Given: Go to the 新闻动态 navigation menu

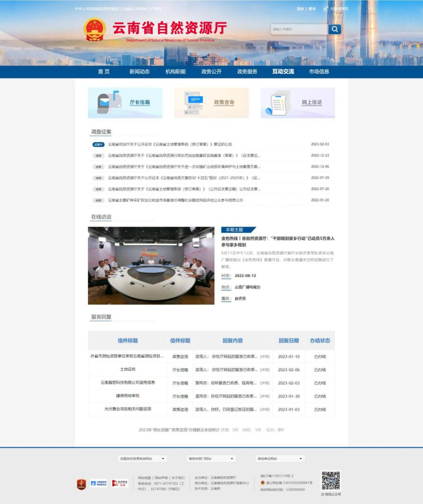Looking at the screenshot, I should point(140,72).
